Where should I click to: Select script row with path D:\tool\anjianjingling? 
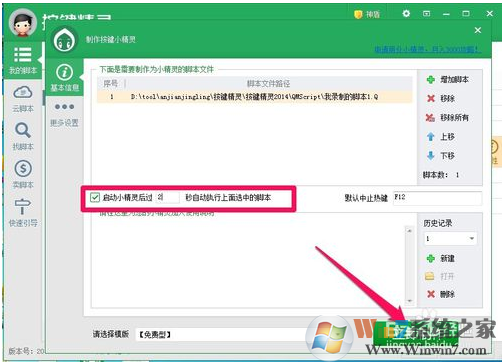point(255,97)
